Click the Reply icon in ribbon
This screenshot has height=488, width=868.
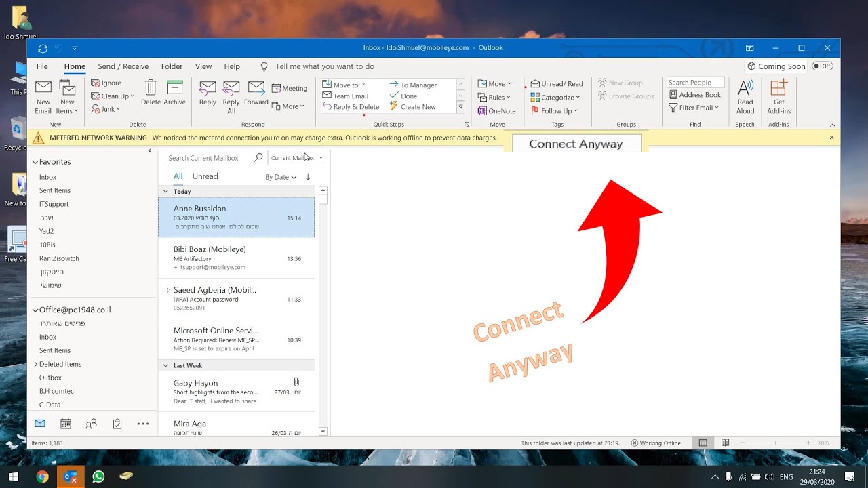click(x=208, y=93)
